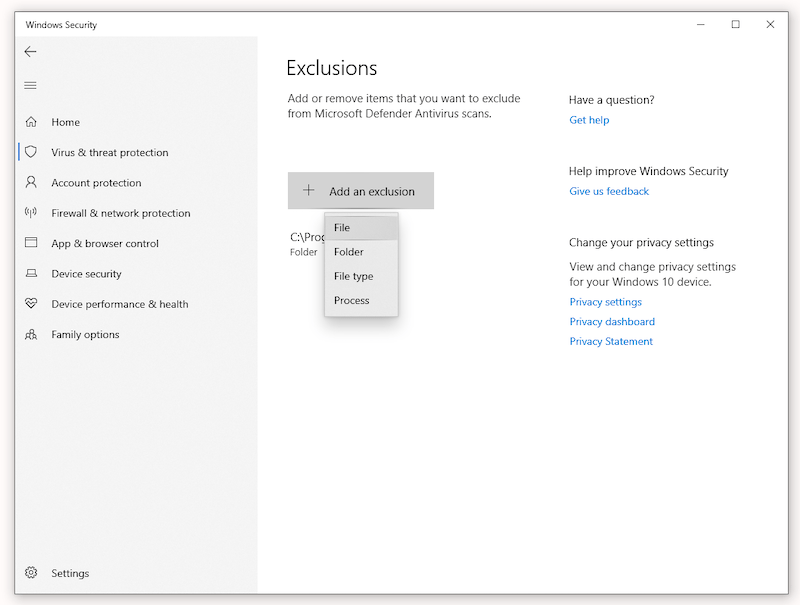Screen dimensions: 800x605
Task: Open Windows Security Settings gear
Action: (x=30, y=572)
